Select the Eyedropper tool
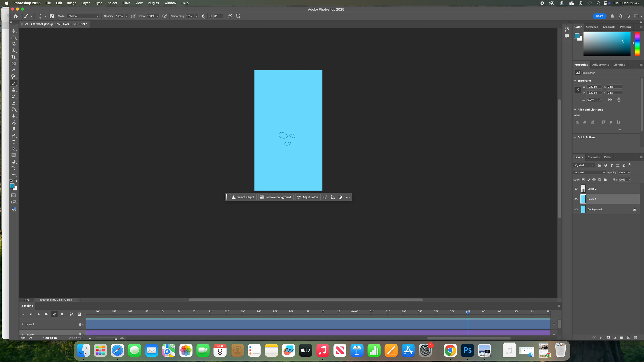Screen dimensions: 644x362 coord(14,70)
